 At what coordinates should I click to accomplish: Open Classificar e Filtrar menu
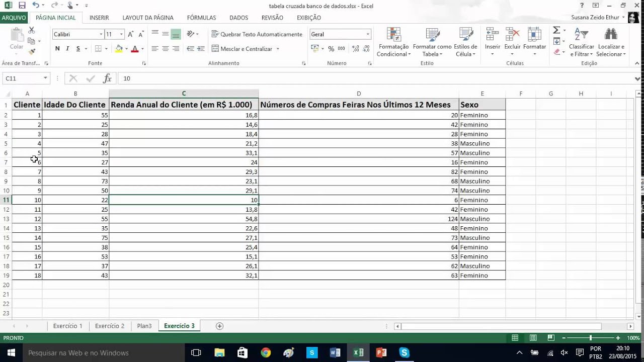[582, 42]
